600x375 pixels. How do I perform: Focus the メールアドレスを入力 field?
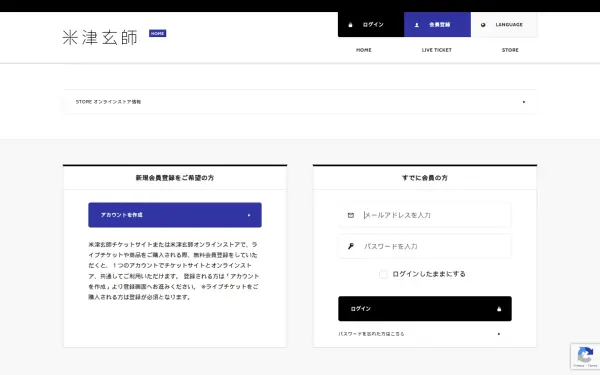point(425,215)
